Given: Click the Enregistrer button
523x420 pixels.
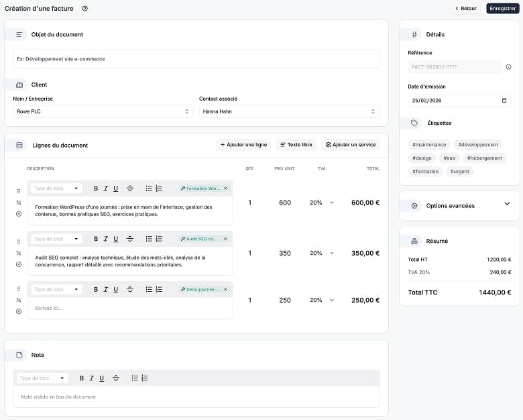Looking at the screenshot, I should 502,9.
